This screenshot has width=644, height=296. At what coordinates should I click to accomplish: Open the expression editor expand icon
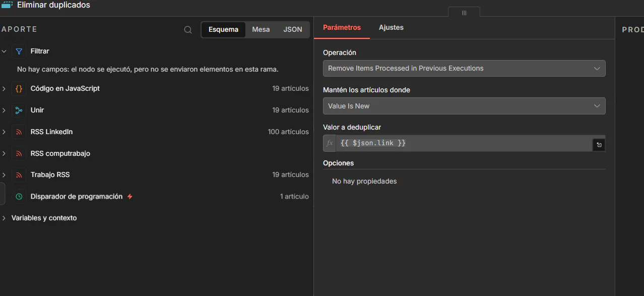pos(599,145)
